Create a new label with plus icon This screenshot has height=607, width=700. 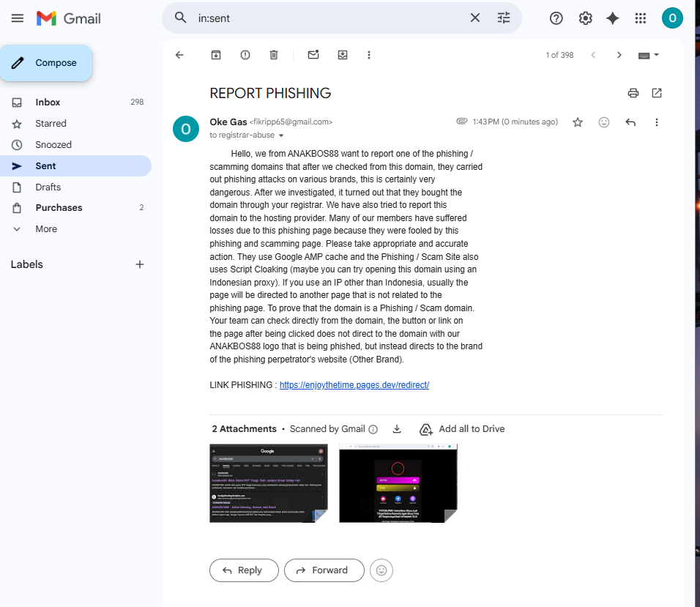[140, 264]
